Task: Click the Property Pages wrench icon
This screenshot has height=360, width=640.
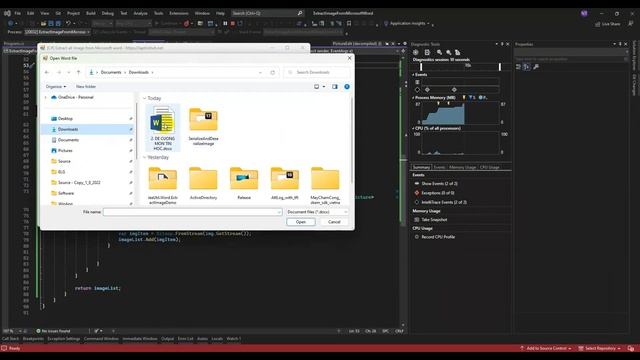Action: point(536,67)
